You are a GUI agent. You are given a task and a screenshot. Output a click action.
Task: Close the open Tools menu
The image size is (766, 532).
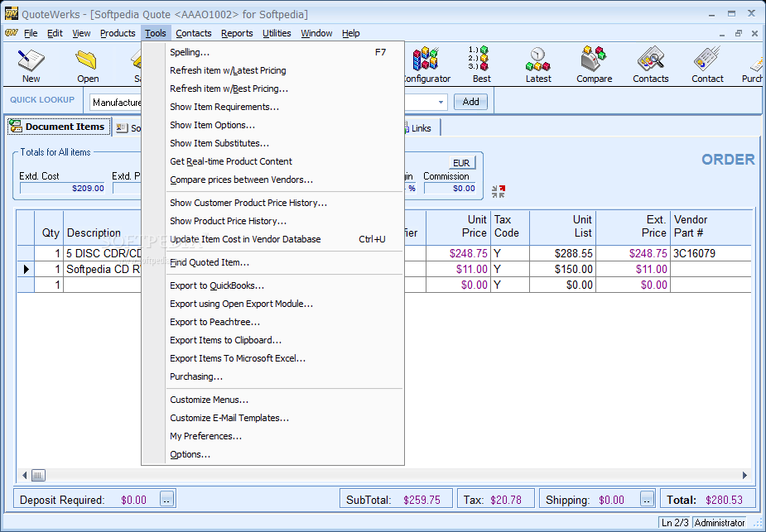coord(156,33)
